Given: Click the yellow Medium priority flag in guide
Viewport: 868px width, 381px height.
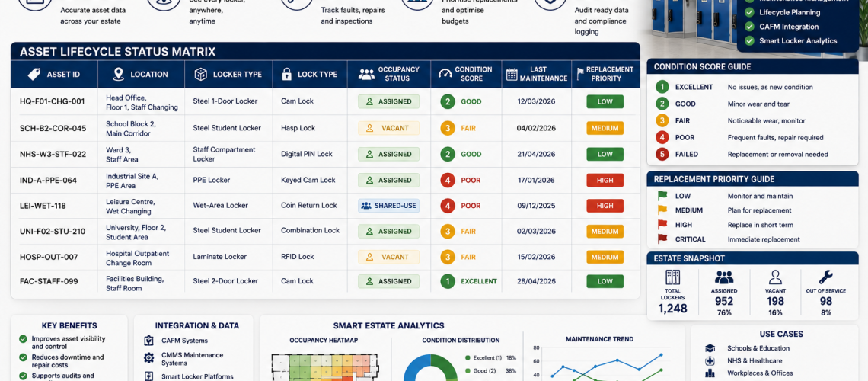Looking at the screenshot, I should coord(662,210).
